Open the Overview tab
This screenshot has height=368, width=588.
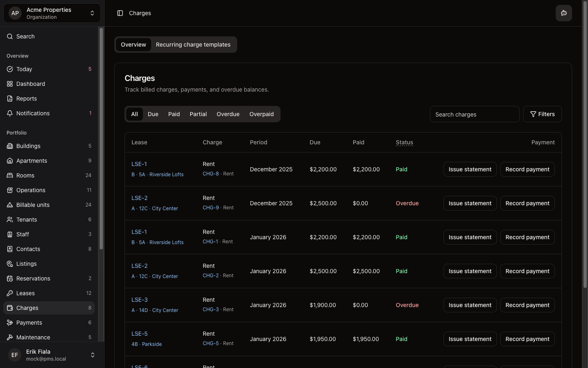coord(134,45)
